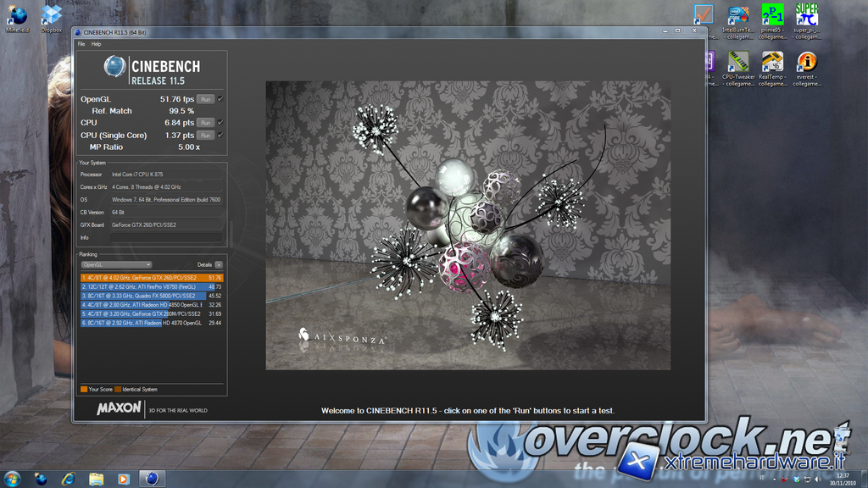The image size is (868, 488).
Task: Open the Ranking OpenGL dropdown
Action: click(x=116, y=265)
